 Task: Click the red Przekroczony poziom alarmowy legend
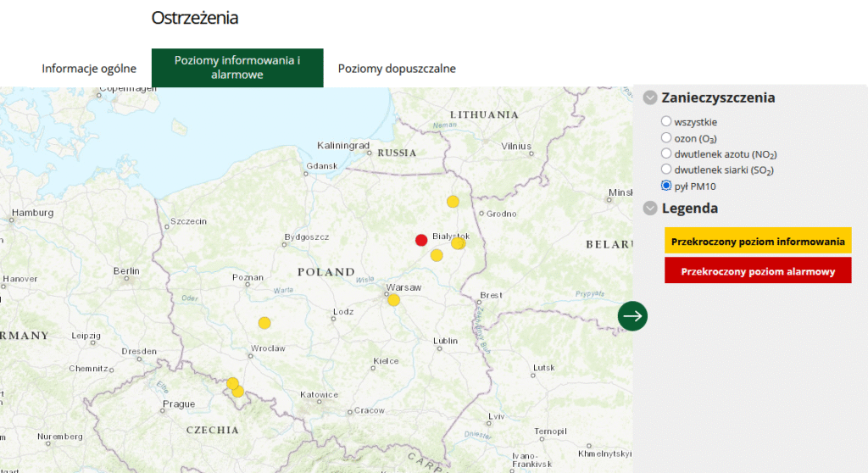click(758, 271)
